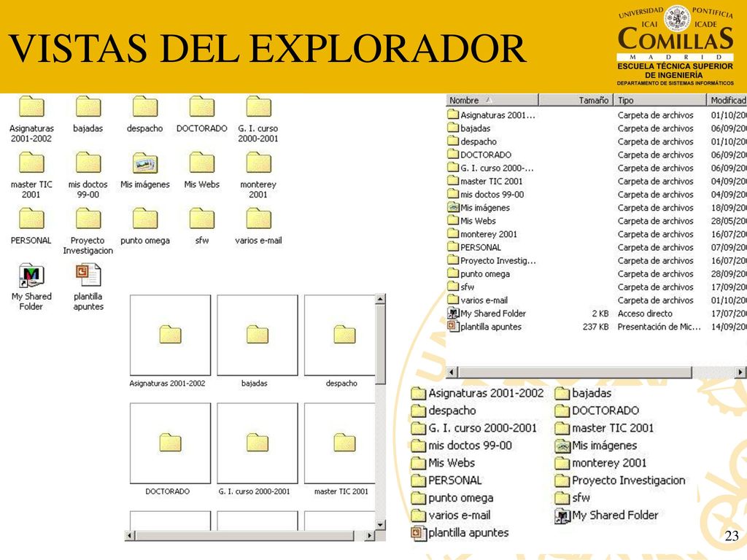Click My Shared Folder icon in list view
This screenshot has height=560, width=747.
562,516
